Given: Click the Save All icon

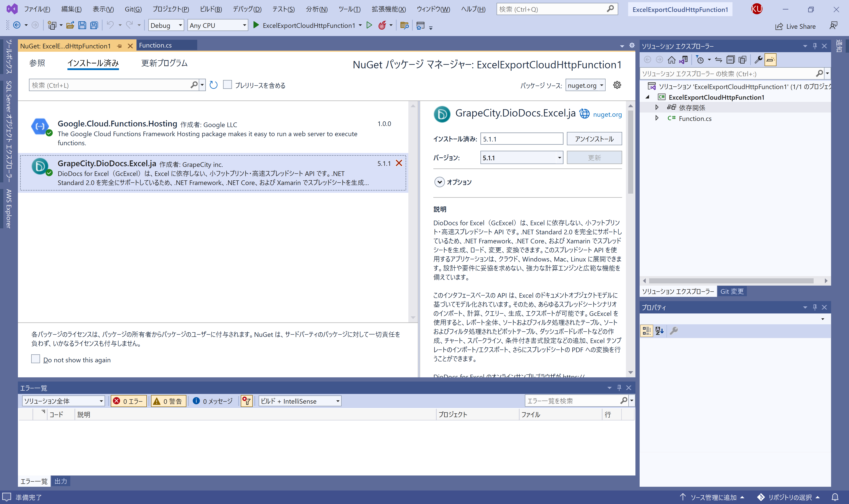Looking at the screenshot, I should click(x=94, y=25).
